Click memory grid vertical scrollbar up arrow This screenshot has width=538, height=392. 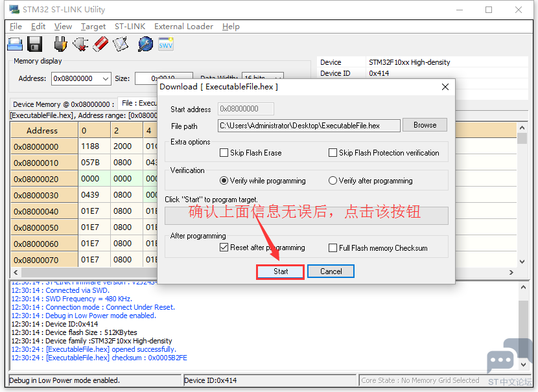click(522, 128)
